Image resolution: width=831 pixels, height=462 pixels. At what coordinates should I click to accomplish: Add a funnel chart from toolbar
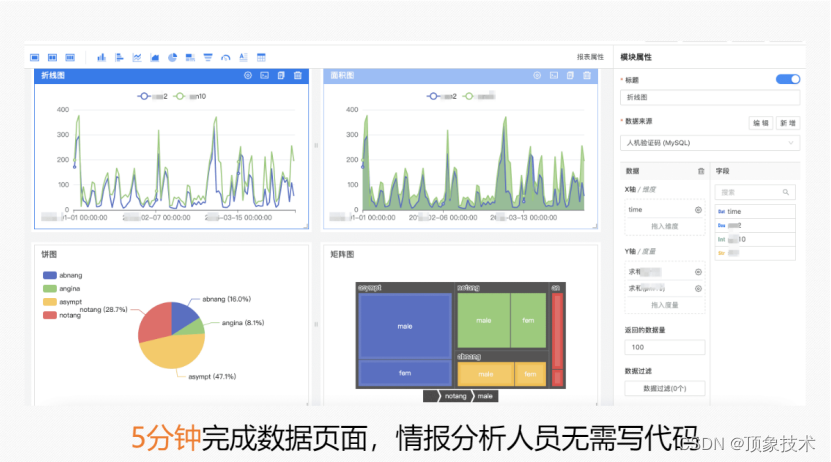click(208, 57)
